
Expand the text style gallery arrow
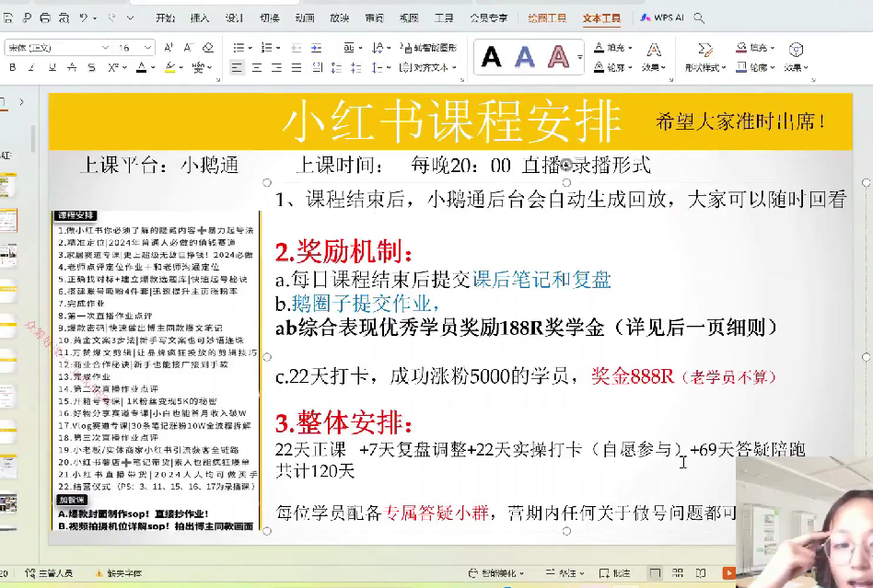pos(579,57)
